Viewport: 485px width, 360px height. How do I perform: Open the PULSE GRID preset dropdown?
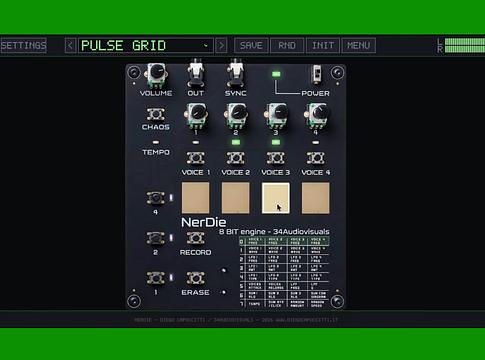pos(146,45)
